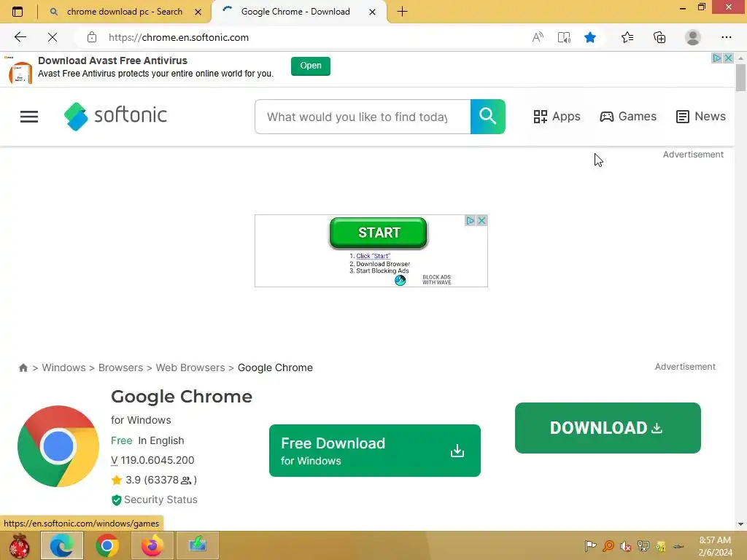Click Free Download for Windows button

(375, 451)
